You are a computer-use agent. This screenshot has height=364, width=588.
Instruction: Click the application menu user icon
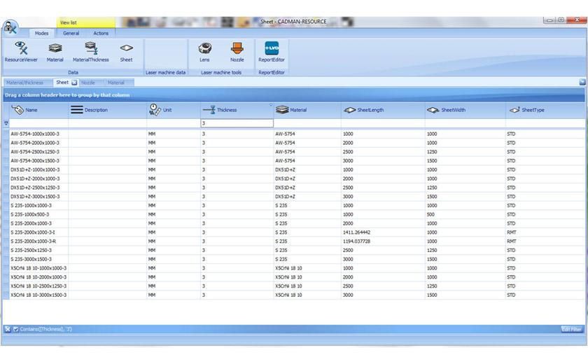pos(10,27)
